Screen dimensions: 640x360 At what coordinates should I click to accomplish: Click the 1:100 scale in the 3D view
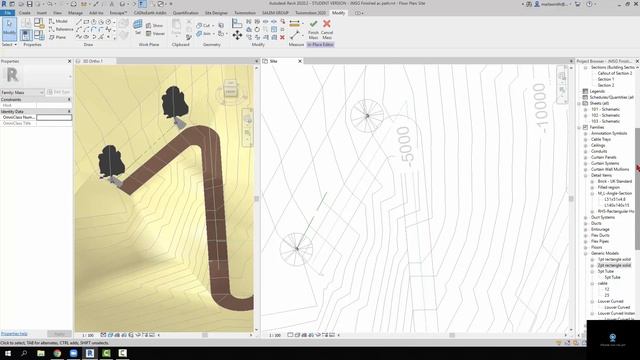88,335
